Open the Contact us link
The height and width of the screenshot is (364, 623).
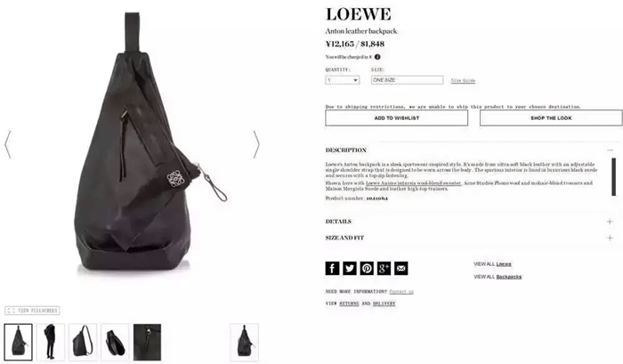401,292
